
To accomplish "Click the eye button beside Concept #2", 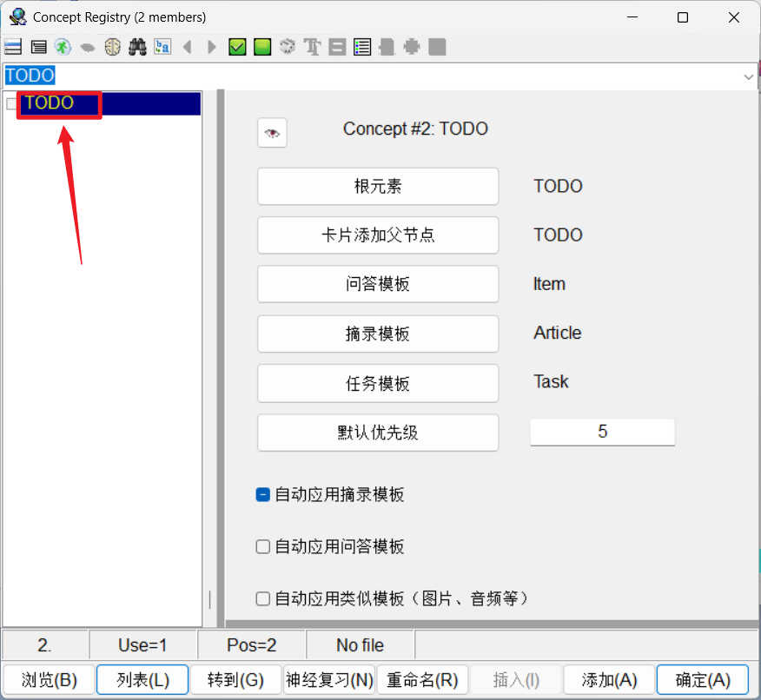I will pyautogui.click(x=272, y=132).
